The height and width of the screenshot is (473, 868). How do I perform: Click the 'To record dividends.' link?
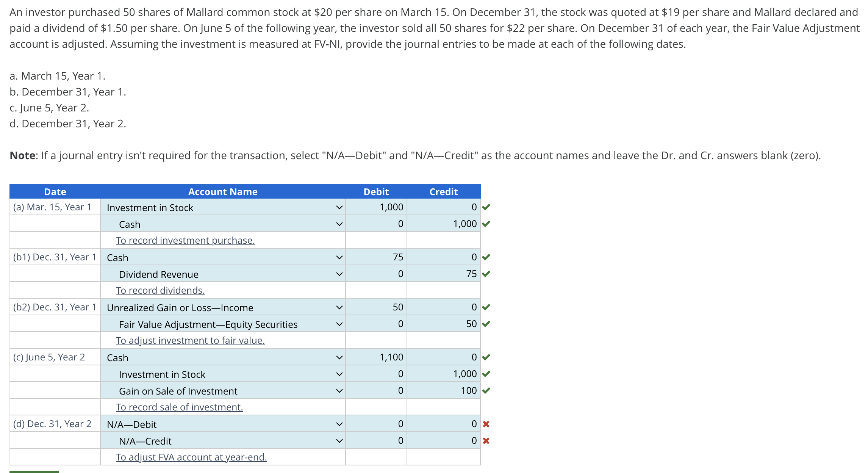[x=160, y=290]
